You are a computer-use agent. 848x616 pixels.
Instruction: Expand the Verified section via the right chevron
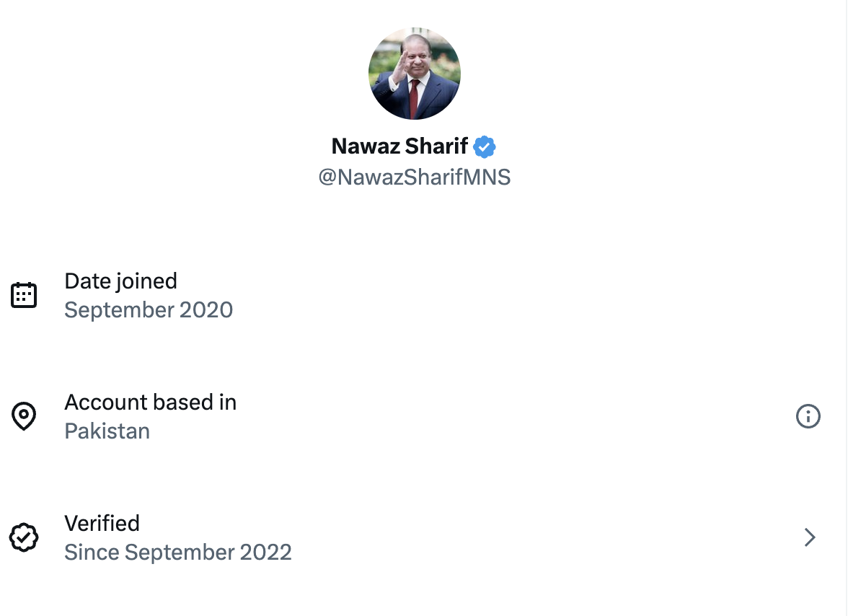pos(808,537)
